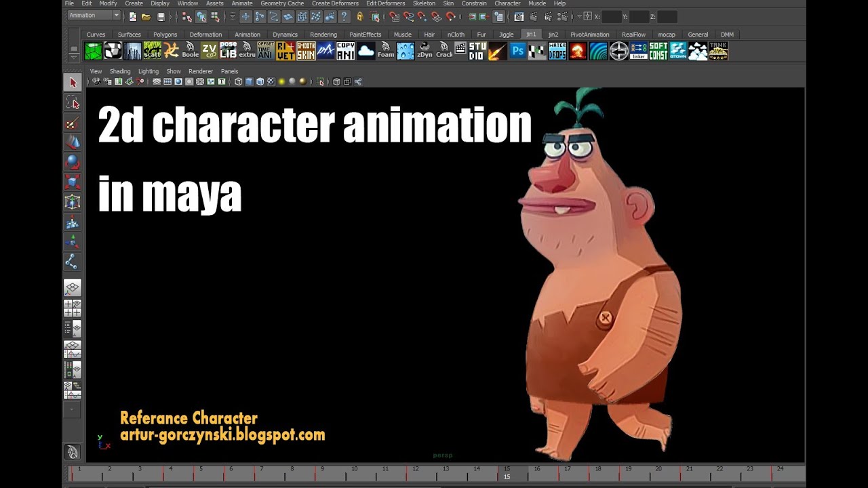The image size is (868, 488).
Task: Click the linker shelf icon
Action: click(x=638, y=51)
